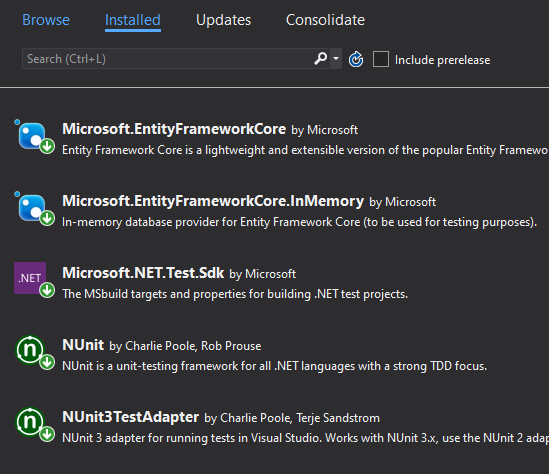Select Microsoft.EntityFrameworkCore.InMemory package title
Viewport: 549px width, 474px height.
point(213,201)
